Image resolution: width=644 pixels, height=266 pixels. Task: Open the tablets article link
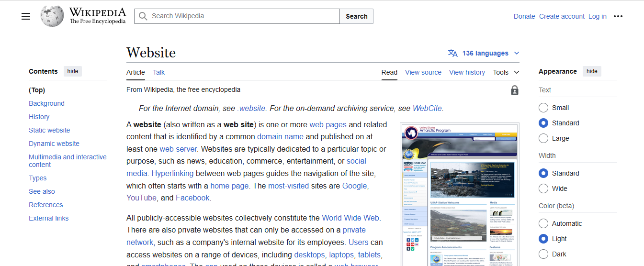coord(369,255)
